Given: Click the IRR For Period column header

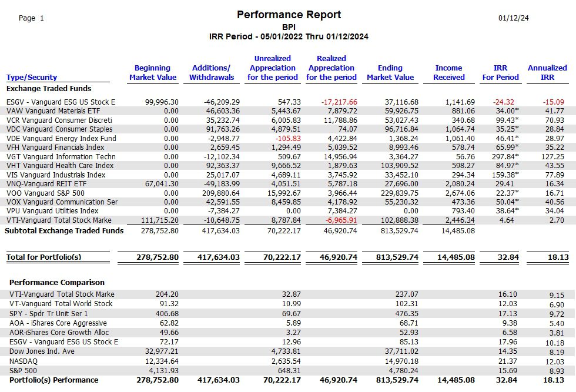Looking at the screenshot, I should (x=500, y=72).
